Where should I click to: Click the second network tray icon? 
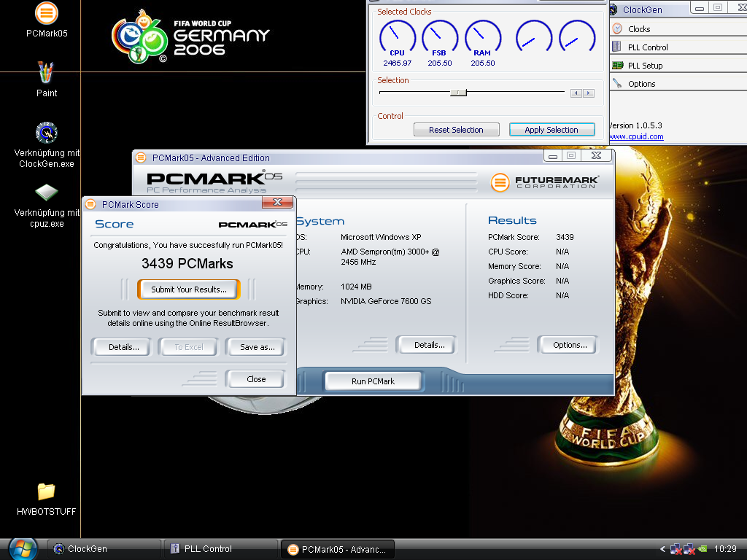[x=689, y=549]
